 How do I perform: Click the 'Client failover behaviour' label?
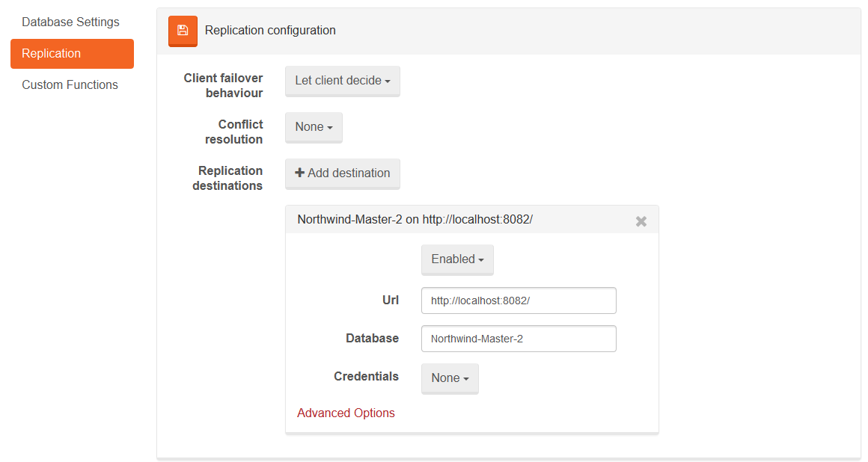(x=223, y=86)
